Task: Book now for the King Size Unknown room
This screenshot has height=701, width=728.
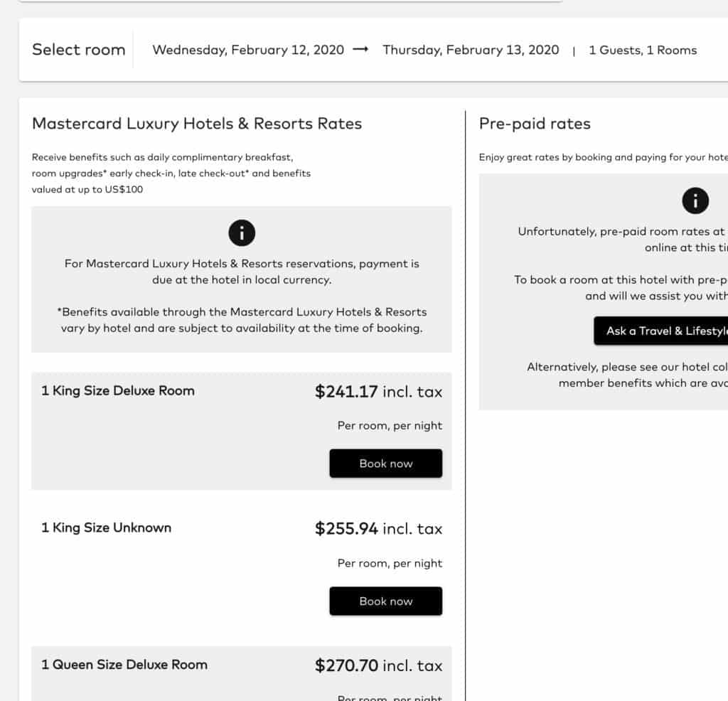Action: coord(385,601)
